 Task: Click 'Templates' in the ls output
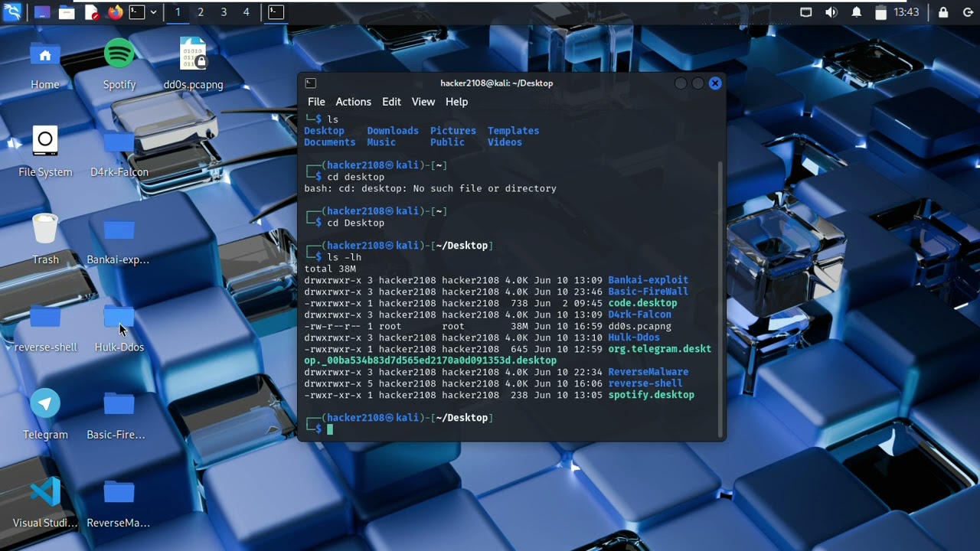click(x=514, y=131)
